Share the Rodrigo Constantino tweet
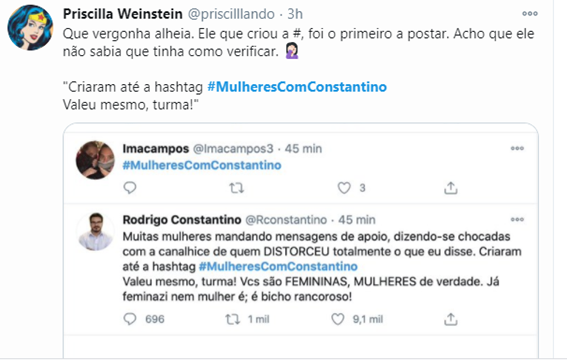The width and height of the screenshot is (567, 362). 451,319
